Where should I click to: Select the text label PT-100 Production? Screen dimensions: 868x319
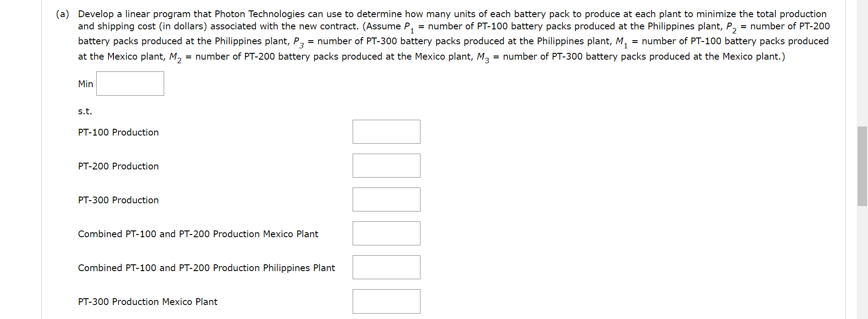[x=118, y=132]
